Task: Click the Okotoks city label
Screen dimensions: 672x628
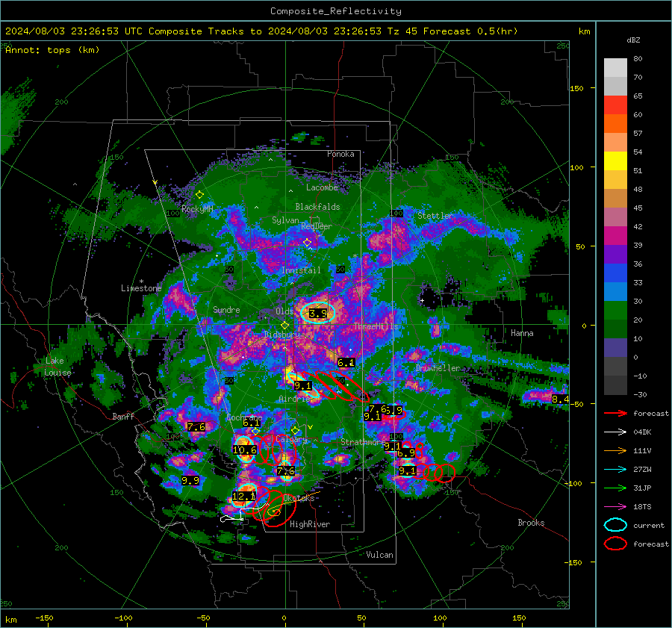Action: click(299, 498)
